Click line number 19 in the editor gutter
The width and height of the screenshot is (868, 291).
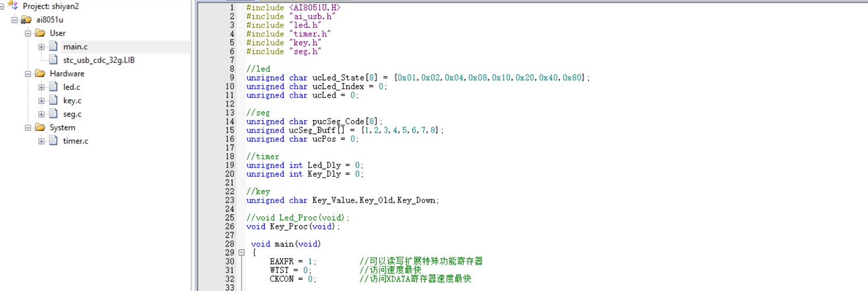click(230, 165)
